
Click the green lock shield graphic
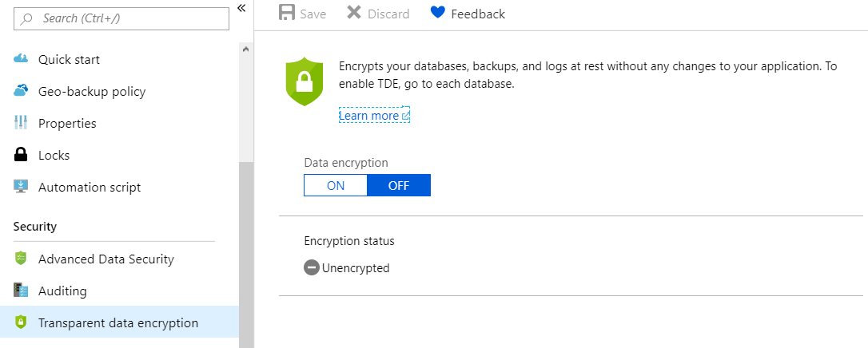click(304, 81)
